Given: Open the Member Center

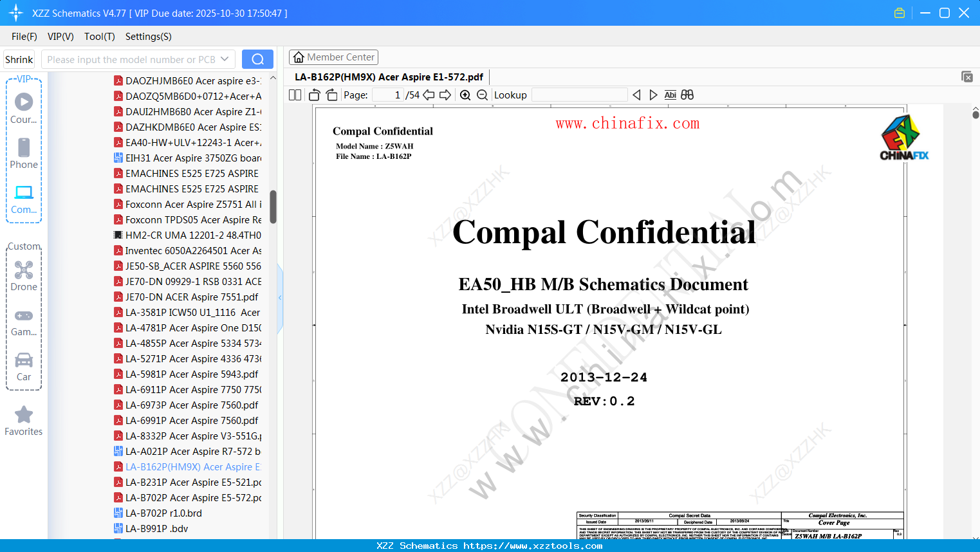Looking at the screenshot, I should click(333, 57).
